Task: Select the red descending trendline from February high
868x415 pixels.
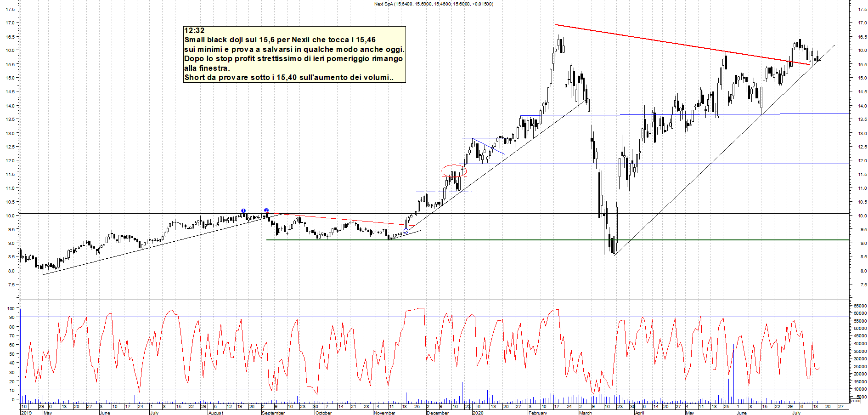Action: (x=682, y=45)
